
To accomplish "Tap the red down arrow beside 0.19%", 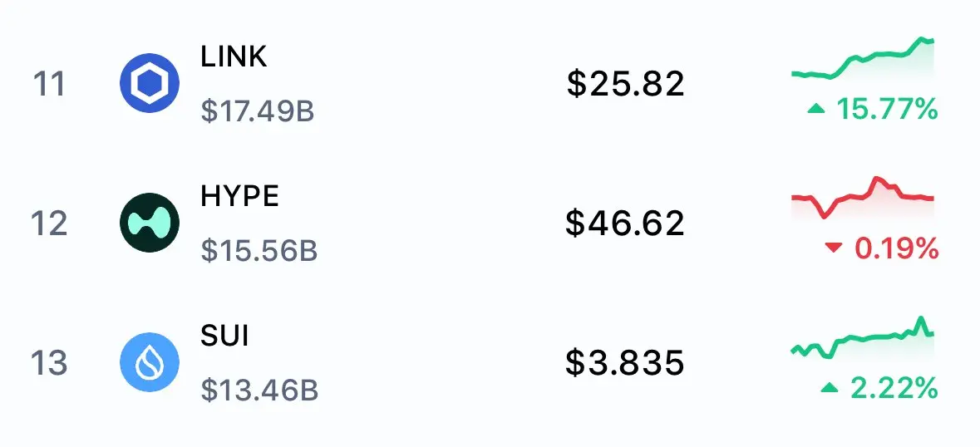I will [x=834, y=248].
